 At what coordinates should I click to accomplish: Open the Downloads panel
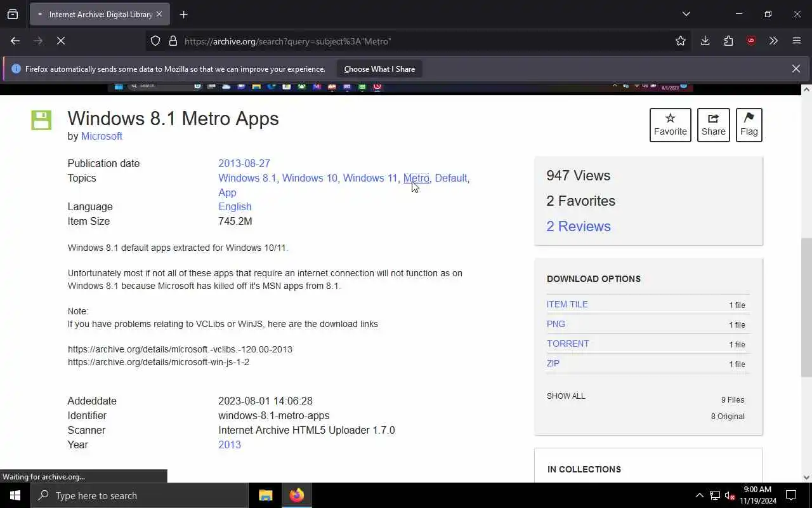click(705, 41)
